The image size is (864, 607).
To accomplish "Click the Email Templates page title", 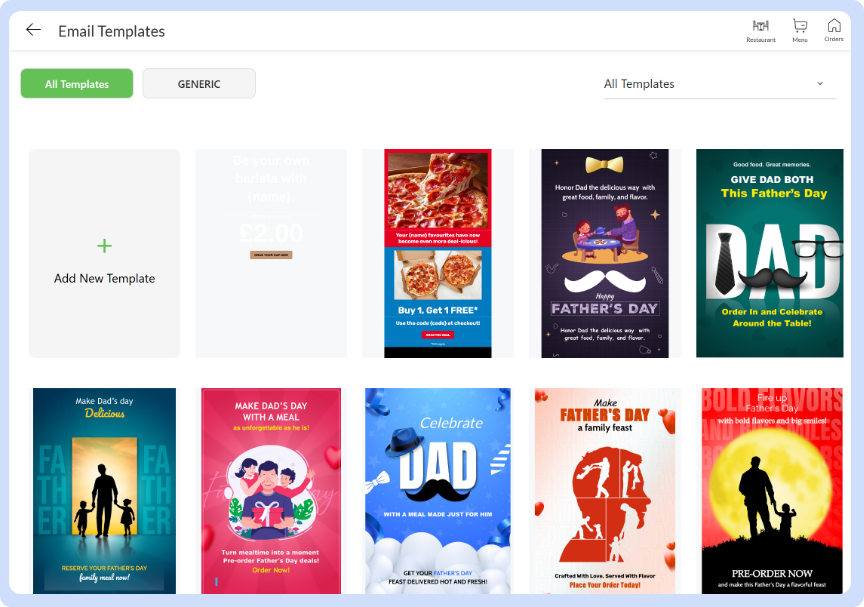I will click(x=111, y=31).
